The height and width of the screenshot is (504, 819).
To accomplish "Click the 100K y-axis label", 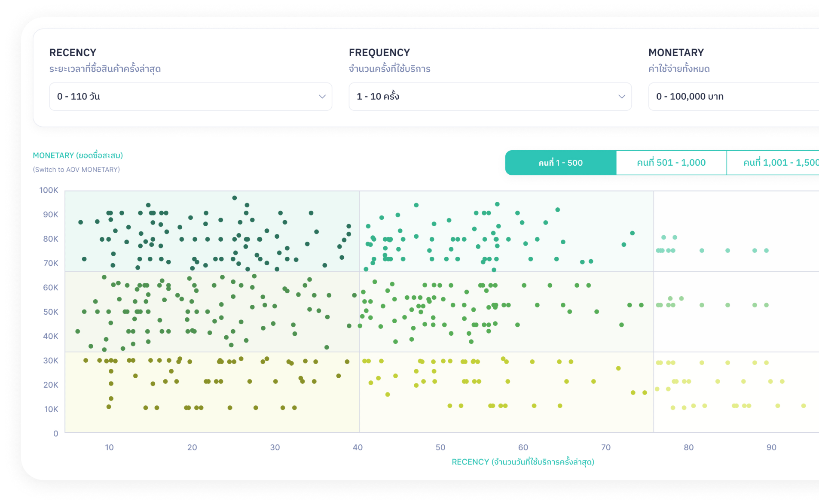I will pyautogui.click(x=49, y=190).
